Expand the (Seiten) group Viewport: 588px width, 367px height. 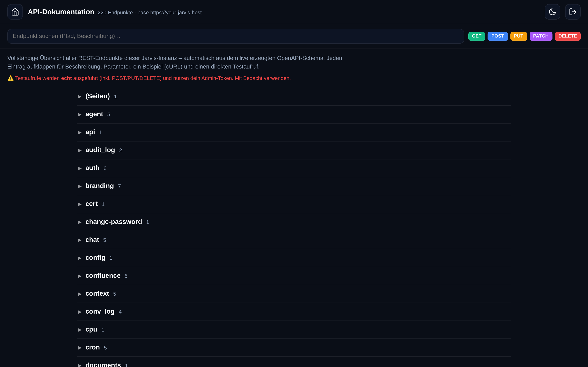click(x=294, y=96)
